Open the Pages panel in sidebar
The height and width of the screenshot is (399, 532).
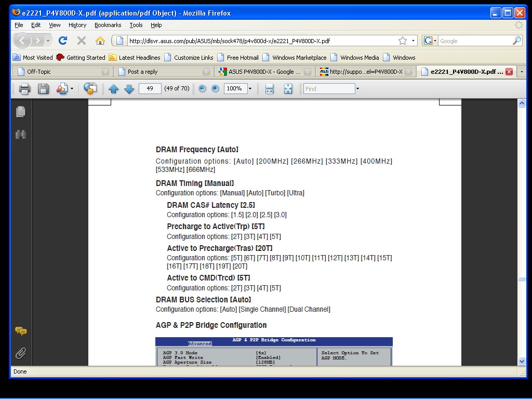[21, 111]
